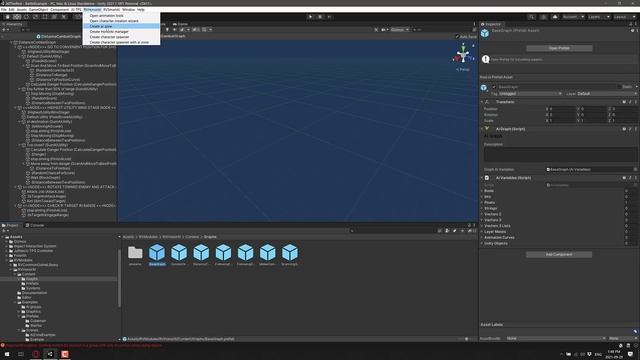This screenshot has width=640, height=360.
Task: Click the Inspector lock icon
Action: point(631,24)
